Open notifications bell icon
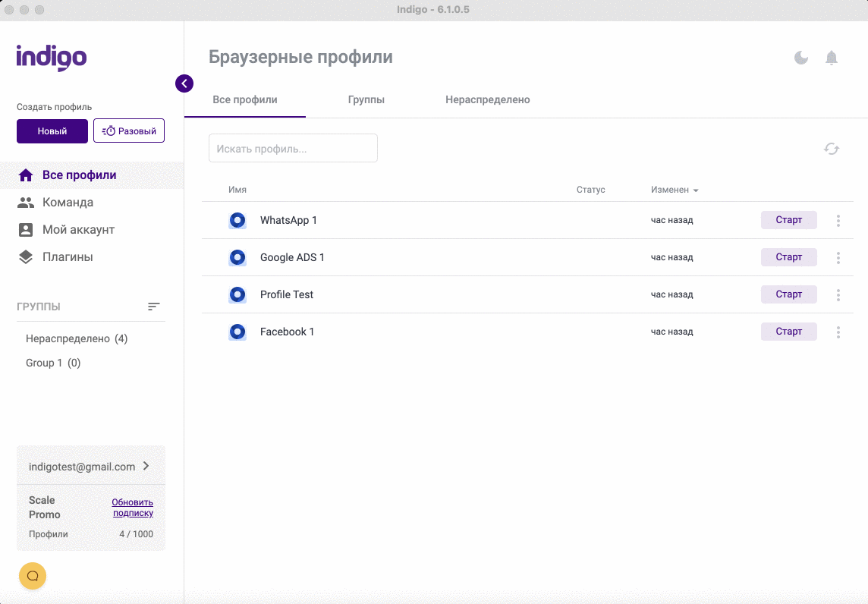The image size is (868, 604). [832, 58]
